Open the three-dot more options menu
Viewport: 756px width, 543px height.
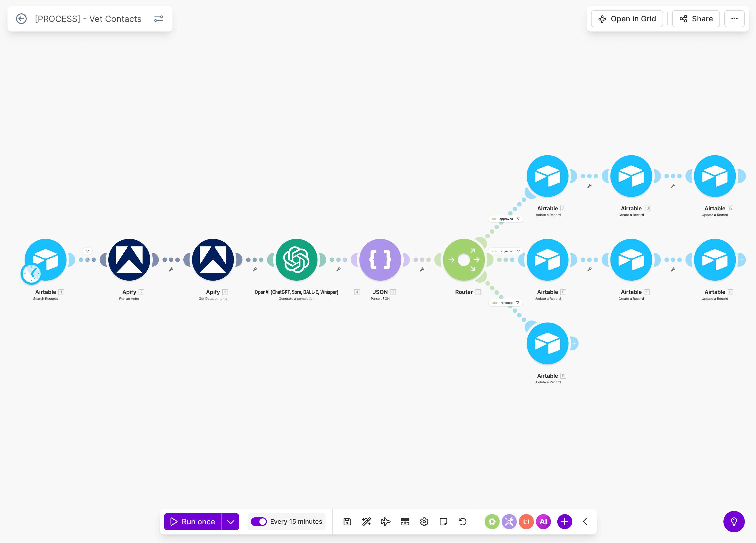[734, 19]
